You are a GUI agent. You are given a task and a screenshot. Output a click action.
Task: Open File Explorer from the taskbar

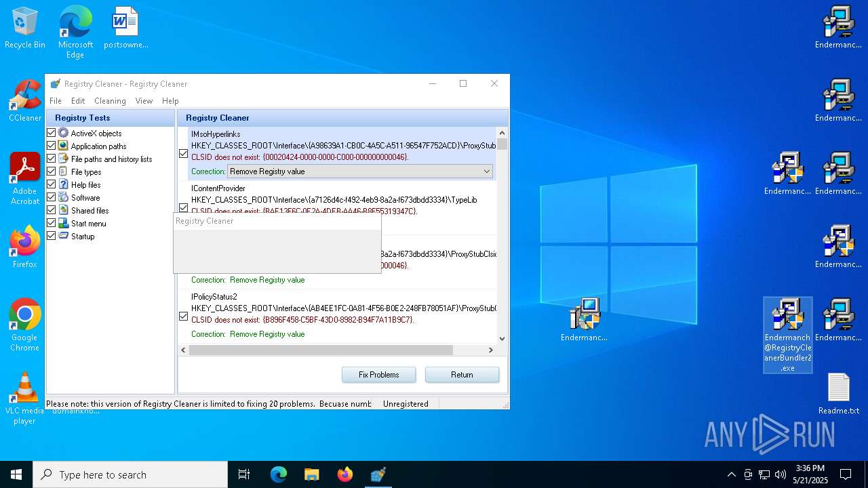click(x=311, y=474)
